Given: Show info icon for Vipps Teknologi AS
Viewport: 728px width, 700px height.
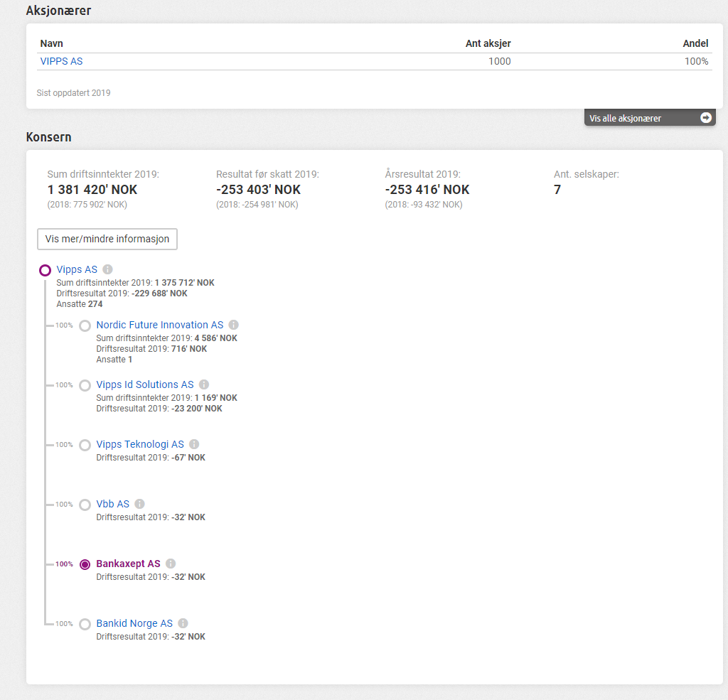Looking at the screenshot, I should click(194, 444).
